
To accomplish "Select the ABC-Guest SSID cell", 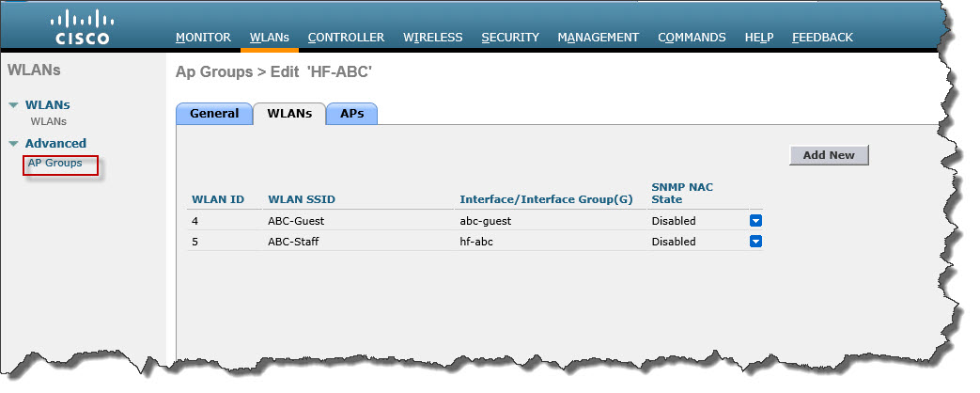I will pyautogui.click(x=296, y=221).
